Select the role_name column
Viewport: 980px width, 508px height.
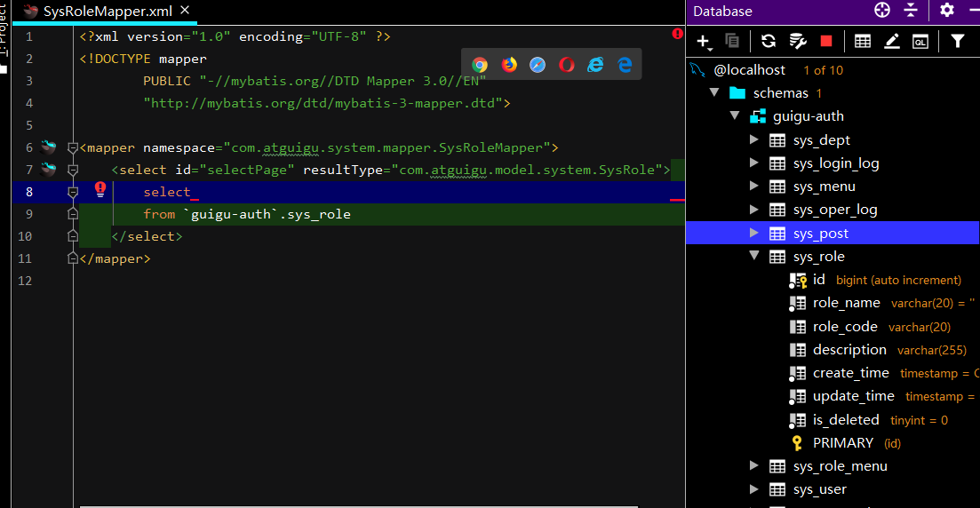click(x=833, y=303)
